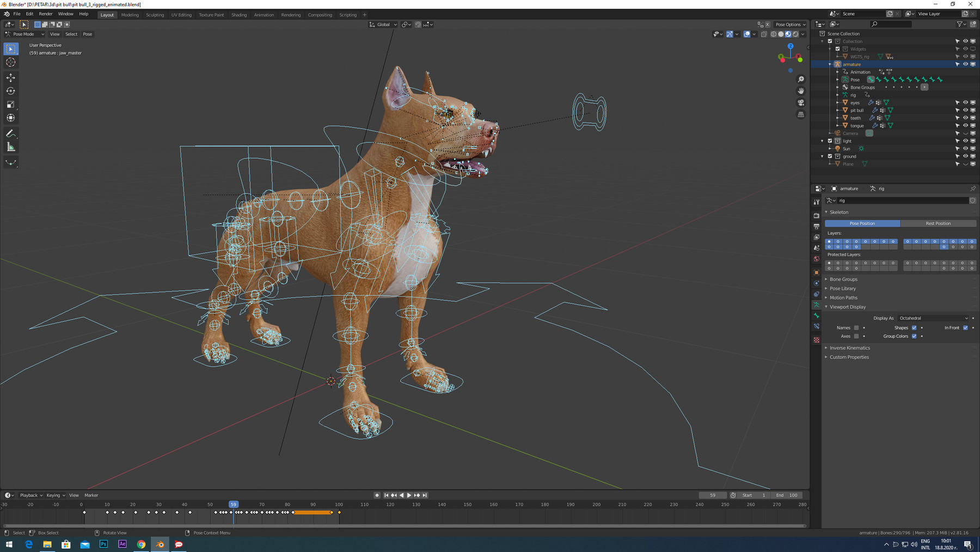The image size is (980, 552).
Task: Hide the Sun light in the viewport
Action: click(965, 148)
